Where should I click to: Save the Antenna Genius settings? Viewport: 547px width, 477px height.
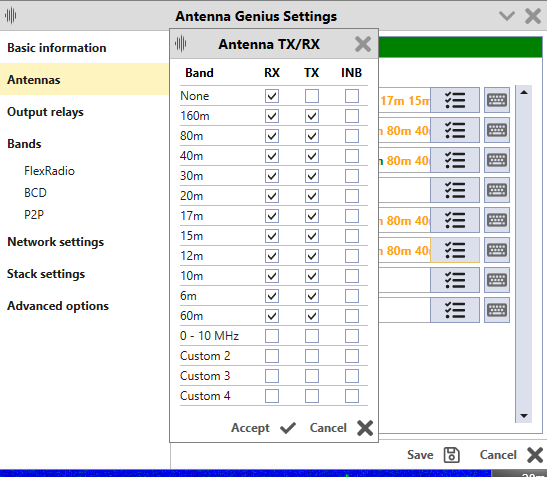(x=433, y=455)
